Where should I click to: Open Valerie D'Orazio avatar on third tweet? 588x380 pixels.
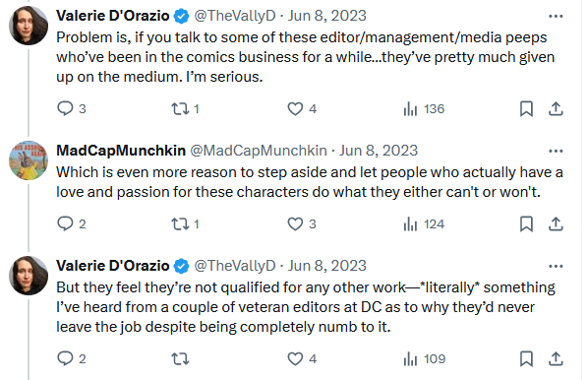coord(29,276)
